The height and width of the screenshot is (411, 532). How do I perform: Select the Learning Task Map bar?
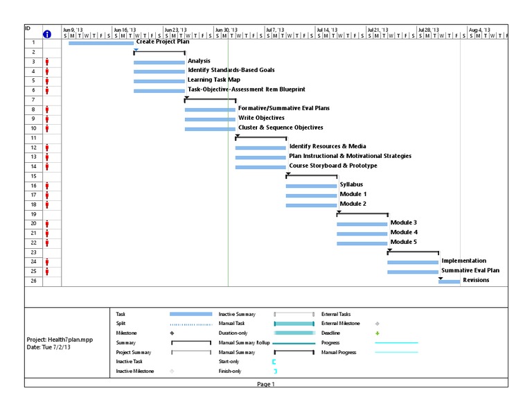pyautogui.click(x=159, y=81)
